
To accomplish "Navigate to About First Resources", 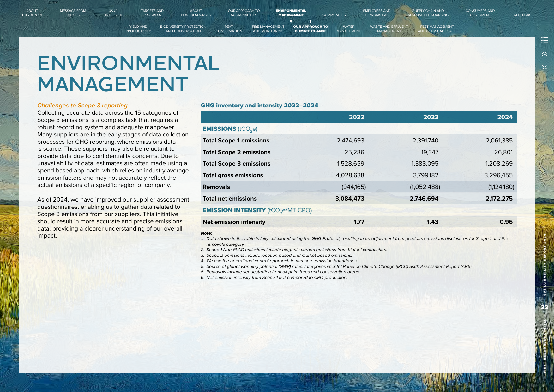I will point(196,13).
